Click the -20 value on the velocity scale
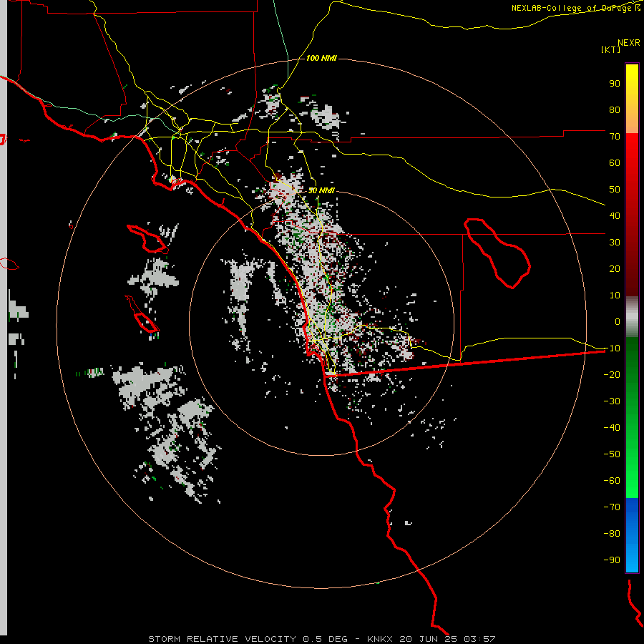Image resolution: width=644 pixels, height=644 pixels. (612, 375)
